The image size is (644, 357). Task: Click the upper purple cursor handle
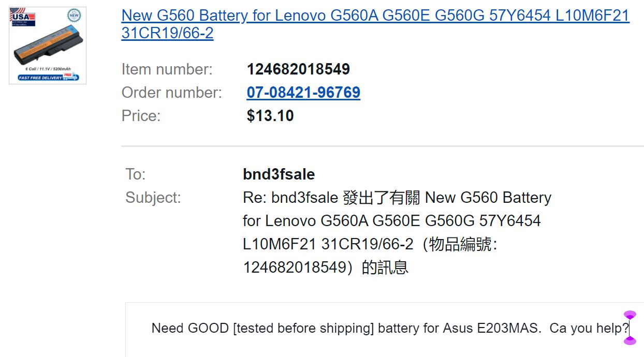point(630,315)
